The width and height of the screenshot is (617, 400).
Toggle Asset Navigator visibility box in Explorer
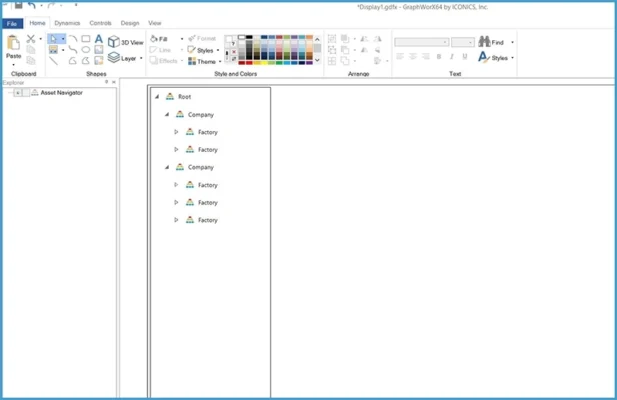click(18, 93)
